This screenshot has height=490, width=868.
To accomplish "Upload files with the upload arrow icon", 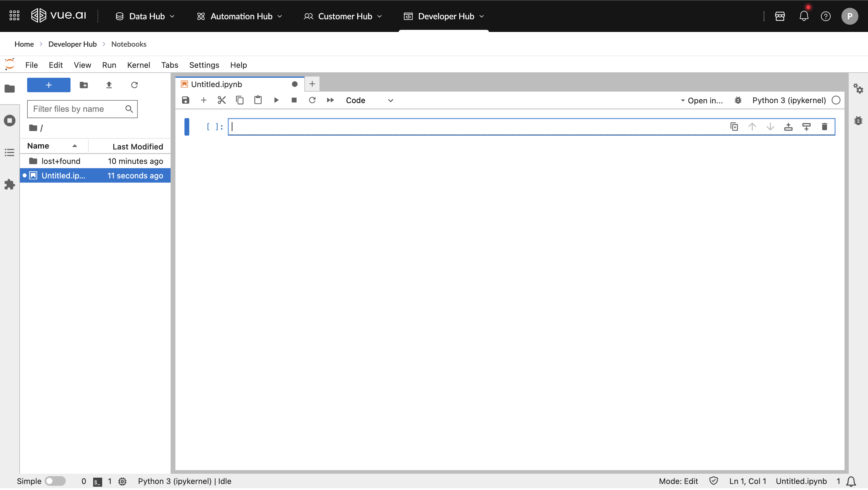I will click(109, 85).
